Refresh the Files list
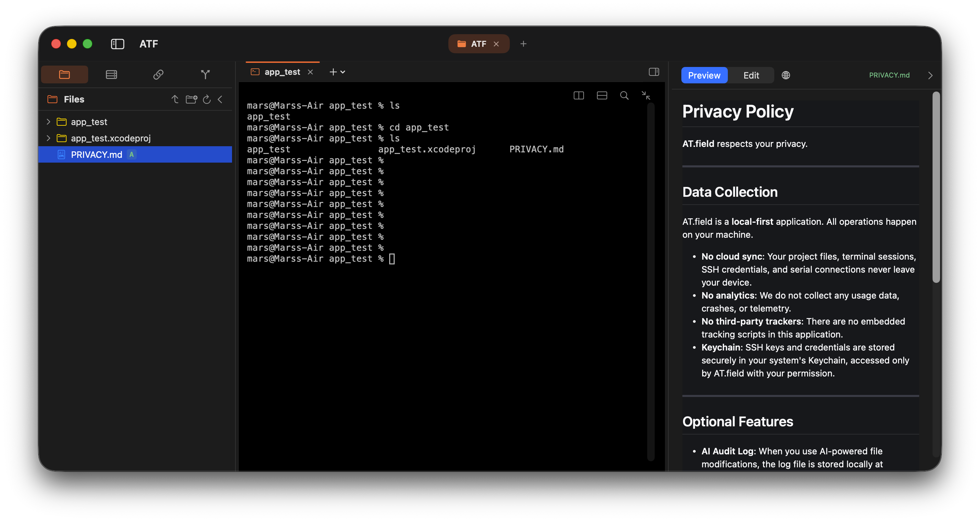The width and height of the screenshot is (980, 522). click(x=207, y=99)
